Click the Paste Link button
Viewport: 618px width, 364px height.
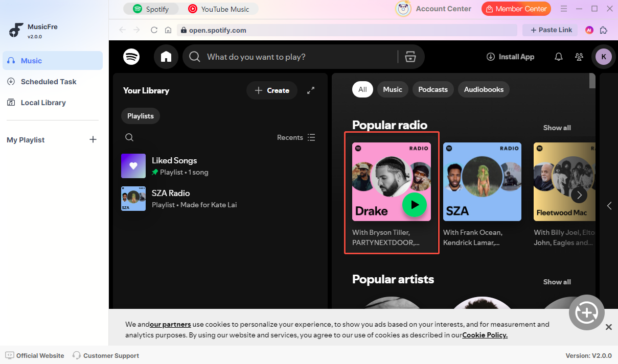point(550,30)
